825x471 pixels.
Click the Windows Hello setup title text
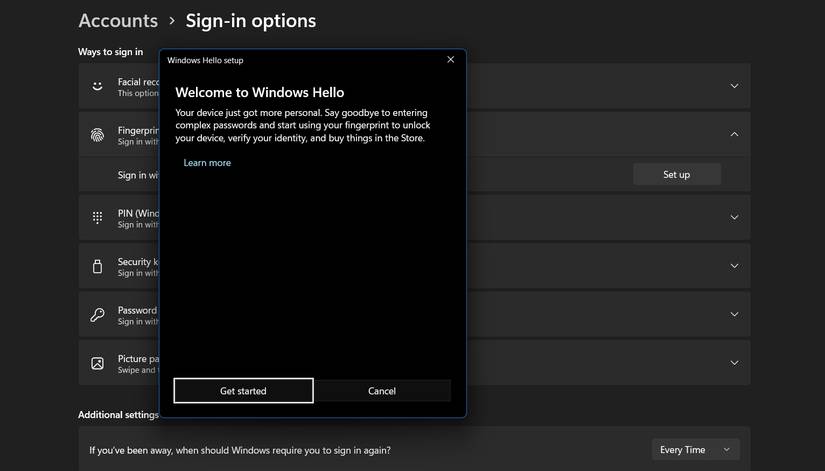tap(205, 60)
